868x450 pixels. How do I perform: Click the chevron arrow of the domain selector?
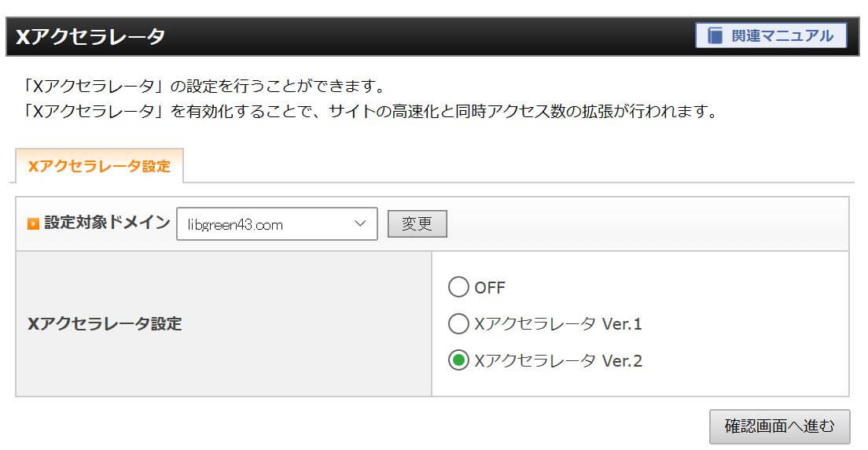click(x=361, y=224)
